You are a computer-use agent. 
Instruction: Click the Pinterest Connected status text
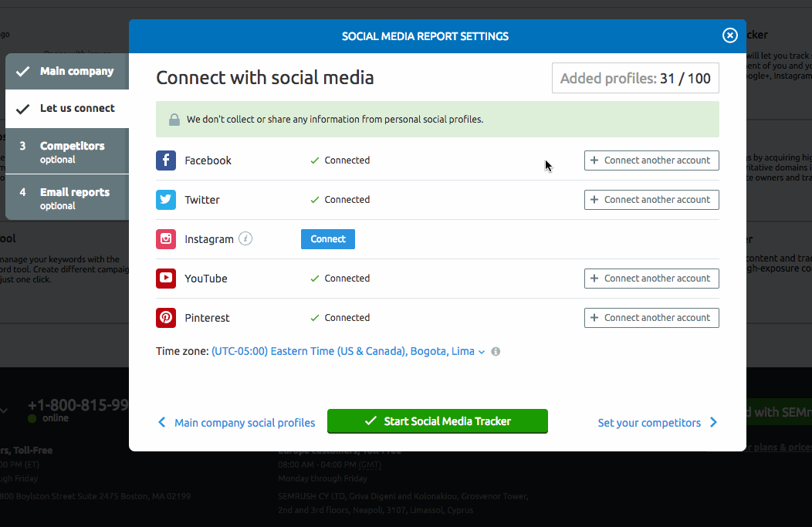tap(347, 318)
